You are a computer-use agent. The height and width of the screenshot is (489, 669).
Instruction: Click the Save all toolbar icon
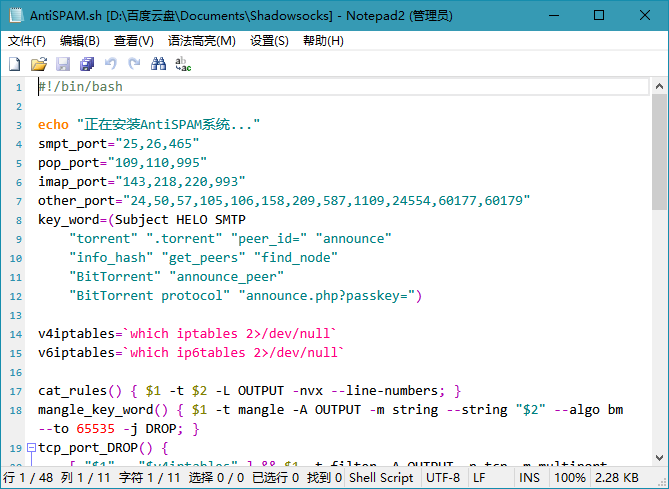tap(87, 64)
